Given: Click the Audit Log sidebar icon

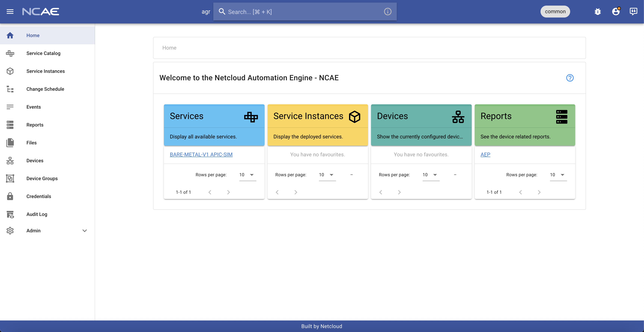Looking at the screenshot, I should point(10,214).
